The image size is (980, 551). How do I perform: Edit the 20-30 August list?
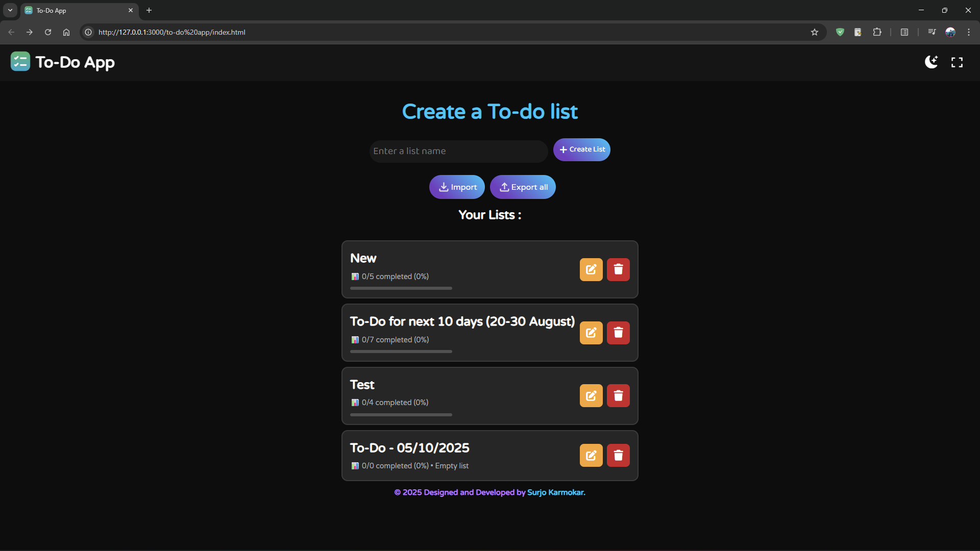(x=591, y=333)
